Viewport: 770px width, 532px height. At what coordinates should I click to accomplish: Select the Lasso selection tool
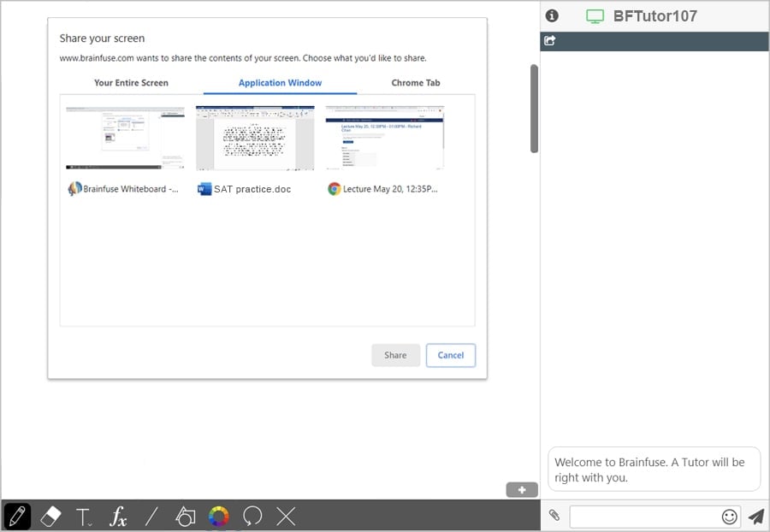tap(252, 516)
